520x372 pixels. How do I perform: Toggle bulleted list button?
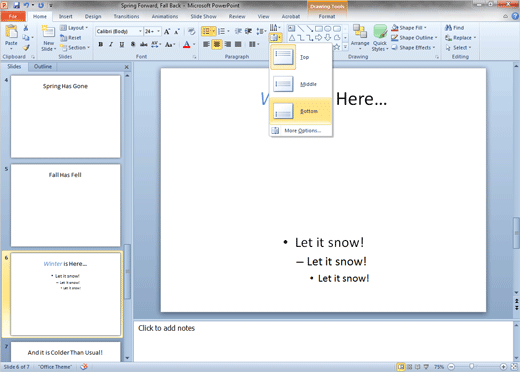(206, 31)
